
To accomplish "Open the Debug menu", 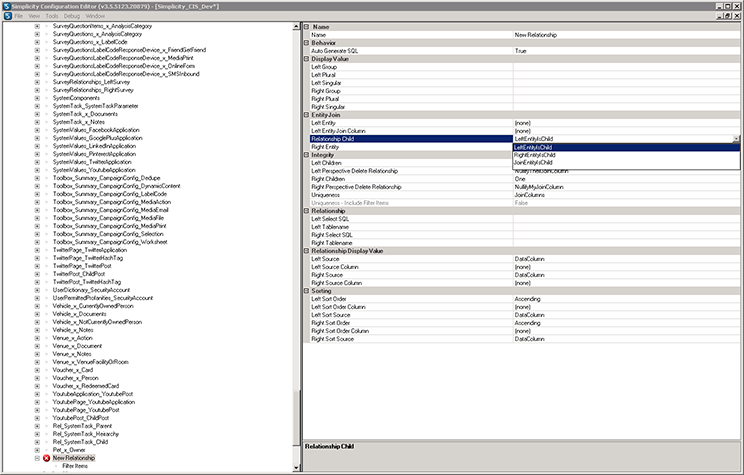I will pyautogui.click(x=72, y=16).
